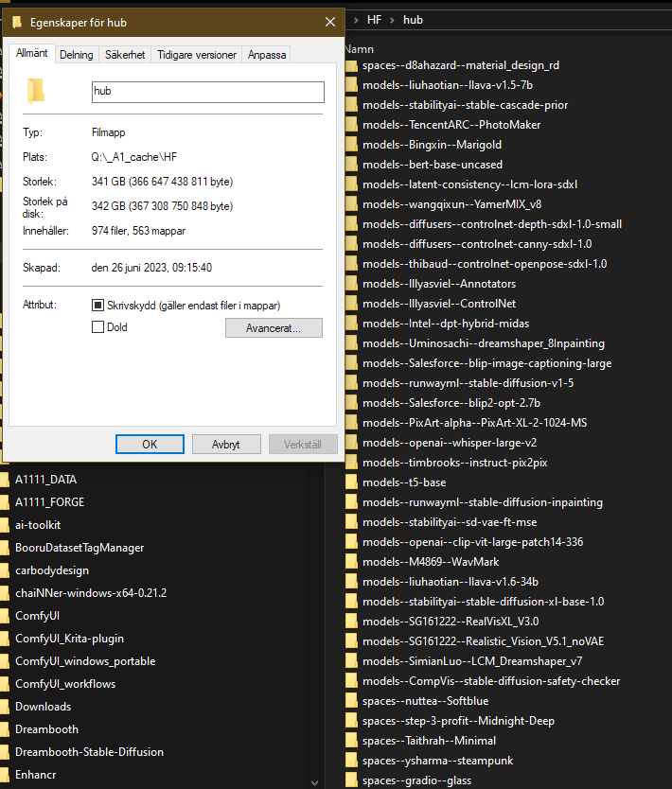Select the Allmänt tab
The height and width of the screenshot is (789, 672).
pos(32,53)
